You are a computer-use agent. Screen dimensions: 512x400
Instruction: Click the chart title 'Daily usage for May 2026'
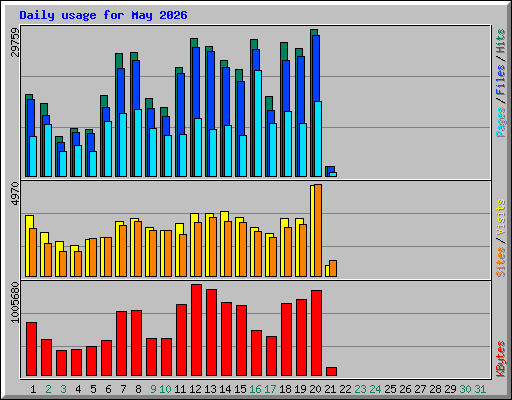tap(103, 15)
